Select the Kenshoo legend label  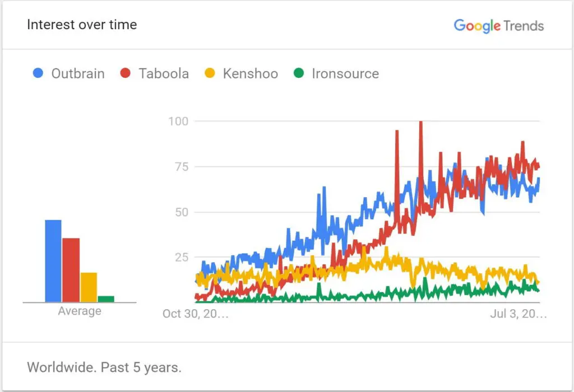click(250, 73)
